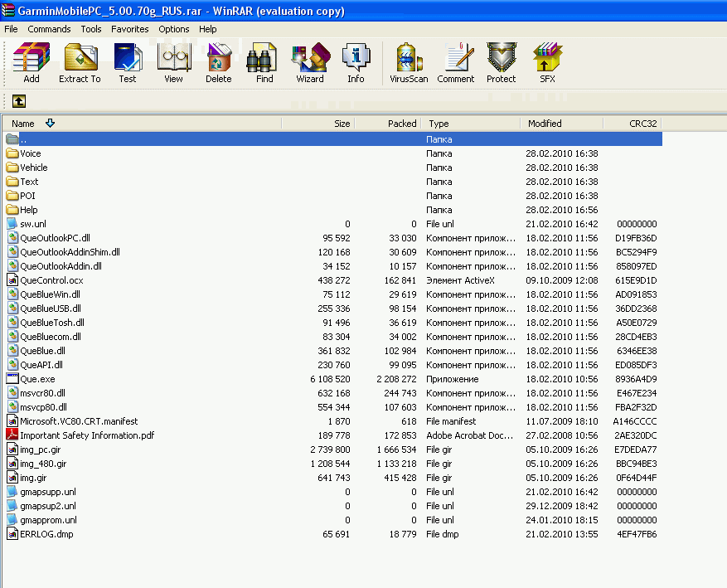Screen dimensions: 727x588
Task: Start VirusScan on the archive
Action: coord(409,63)
